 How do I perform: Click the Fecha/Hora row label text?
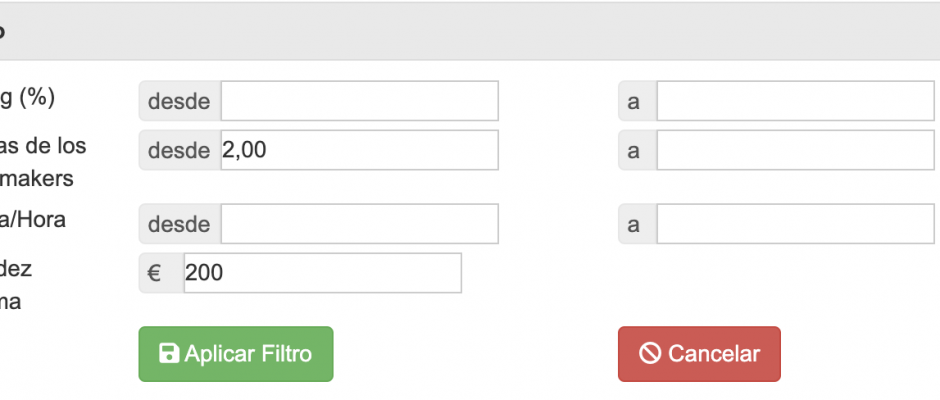(32, 220)
